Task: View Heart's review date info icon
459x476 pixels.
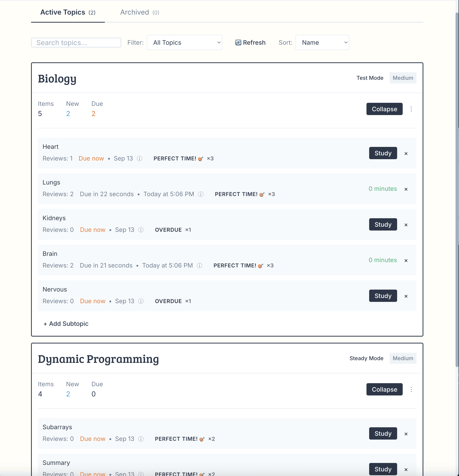Action: tap(139, 159)
